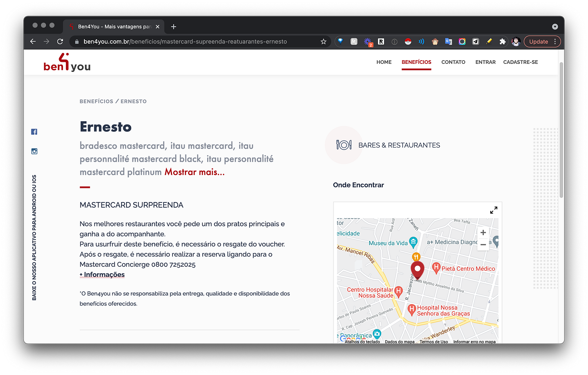Open BENEFÍCIOS menu item
The image size is (588, 375).
coord(416,62)
